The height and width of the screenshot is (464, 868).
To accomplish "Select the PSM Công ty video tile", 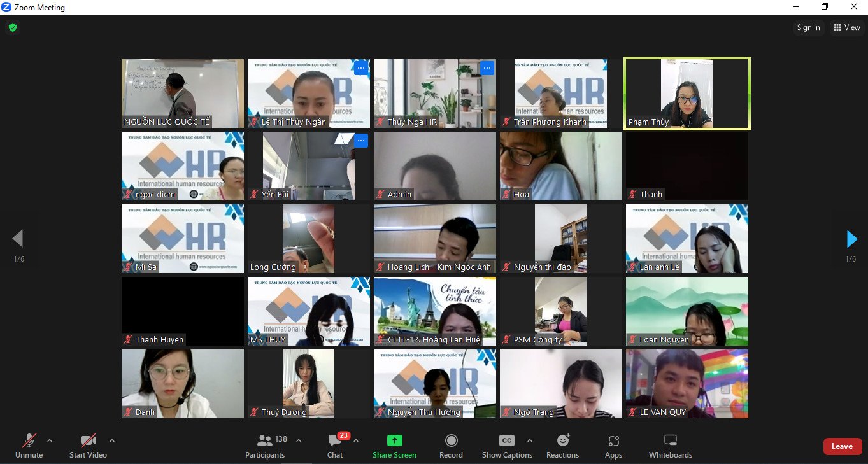I will (x=561, y=311).
